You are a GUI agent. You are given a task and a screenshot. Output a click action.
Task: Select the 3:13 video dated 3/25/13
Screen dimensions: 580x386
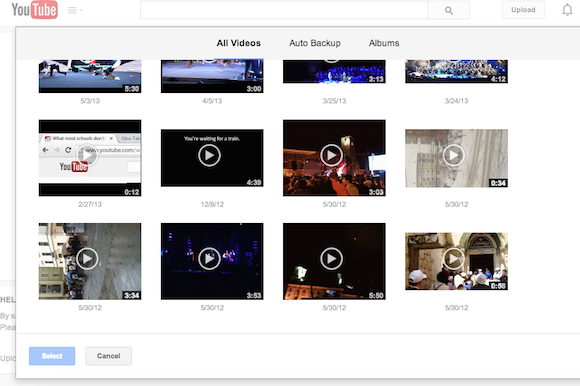coord(334,71)
